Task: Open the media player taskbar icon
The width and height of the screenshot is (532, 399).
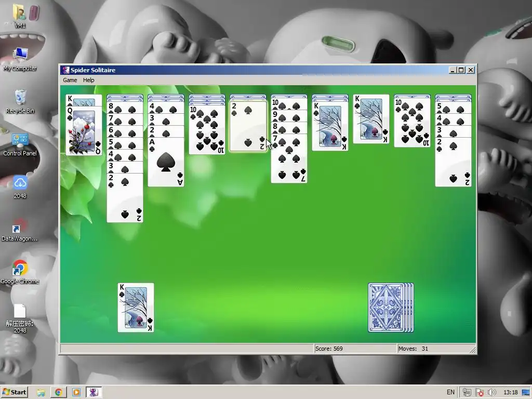Action: point(76,393)
